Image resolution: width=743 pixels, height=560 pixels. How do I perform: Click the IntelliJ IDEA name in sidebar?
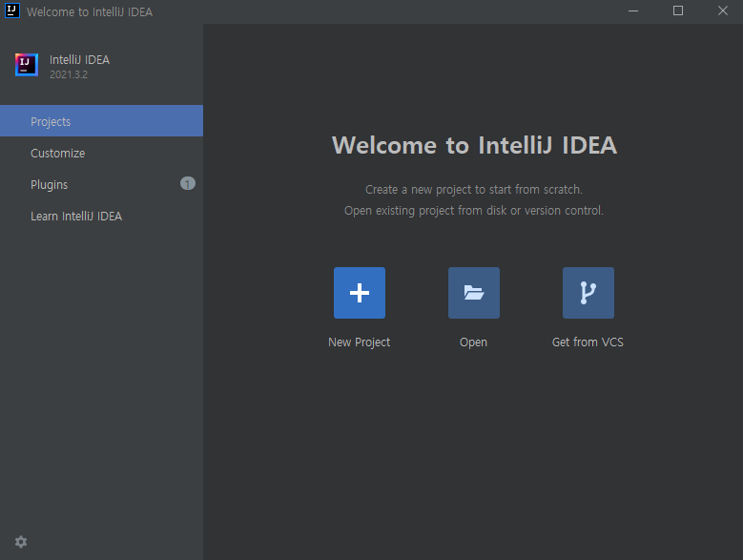point(79,60)
